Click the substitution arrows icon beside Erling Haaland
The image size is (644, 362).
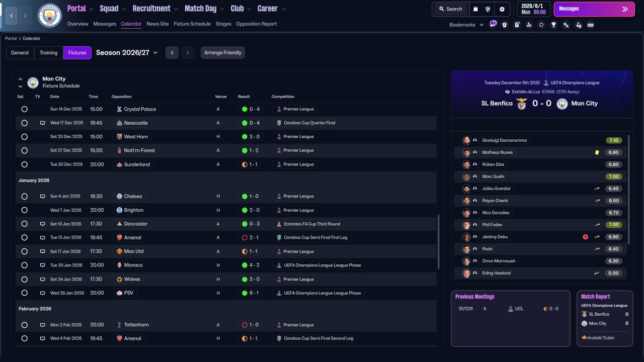(x=597, y=273)
